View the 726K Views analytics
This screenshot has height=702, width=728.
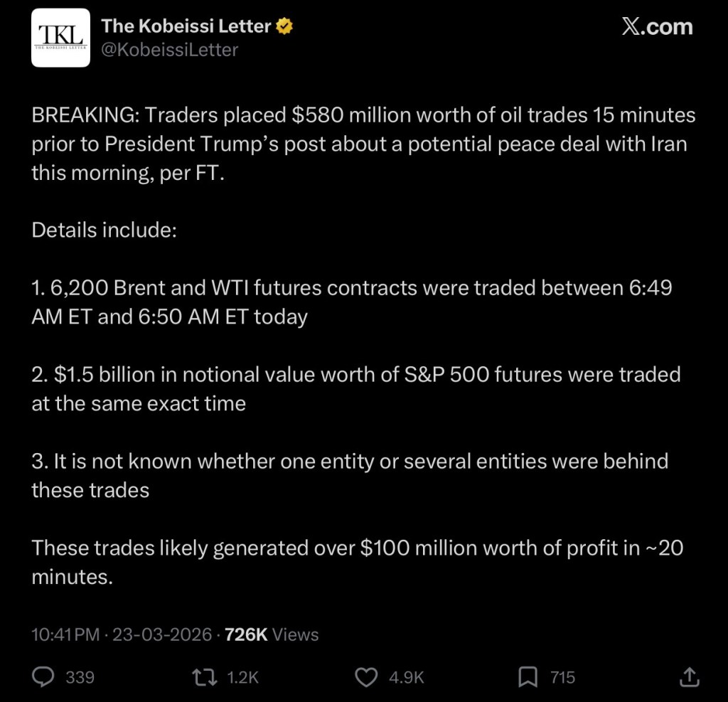coord(272,634)
